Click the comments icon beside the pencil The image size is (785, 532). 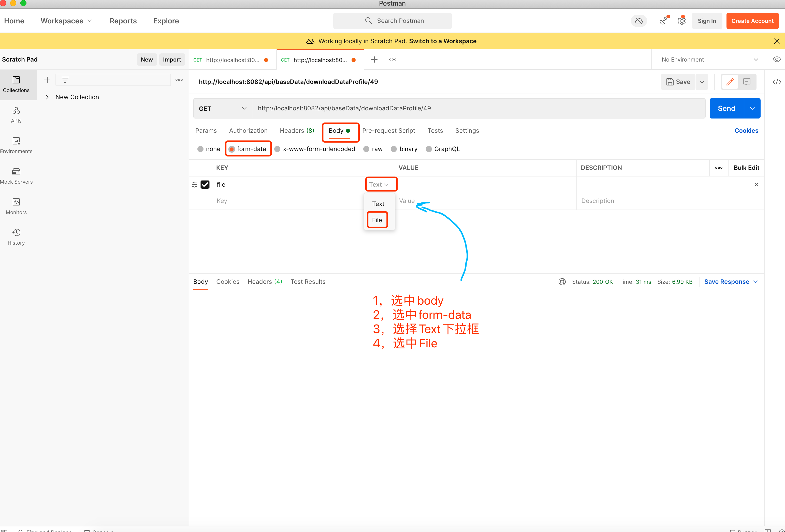pyautogui.click(x=747, y=82)
